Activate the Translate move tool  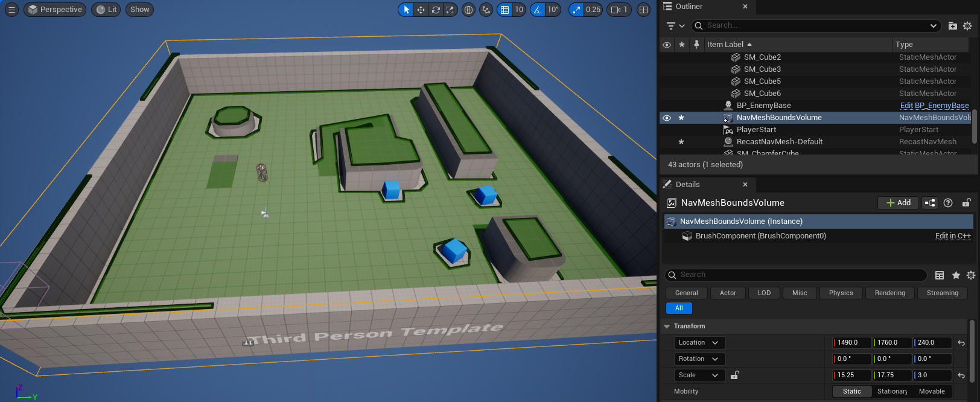pyautogui.click(x=421, y=10)
